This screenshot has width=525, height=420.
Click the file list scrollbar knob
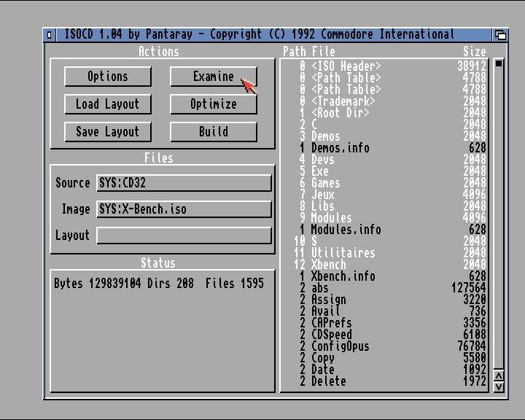coord(499,63)
